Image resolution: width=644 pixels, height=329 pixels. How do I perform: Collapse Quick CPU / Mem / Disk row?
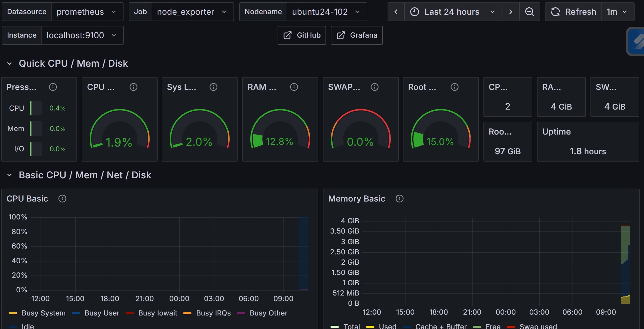tap(9, 63)
